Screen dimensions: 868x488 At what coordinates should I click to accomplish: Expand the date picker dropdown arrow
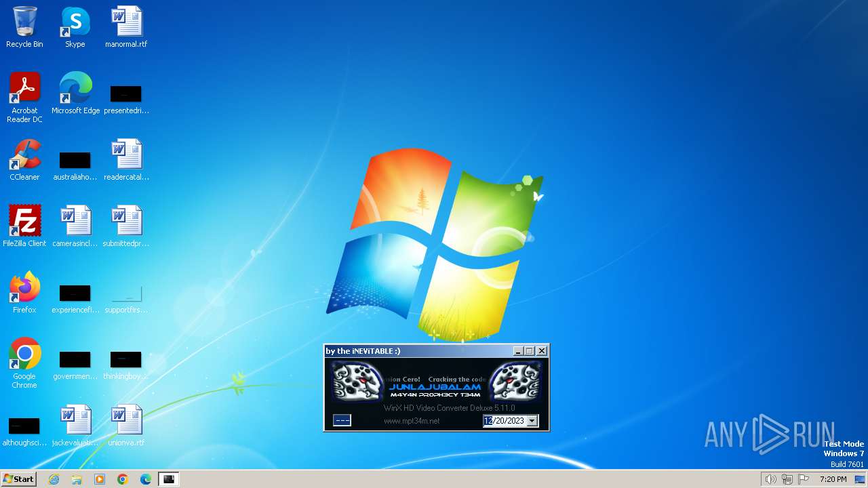532,421
